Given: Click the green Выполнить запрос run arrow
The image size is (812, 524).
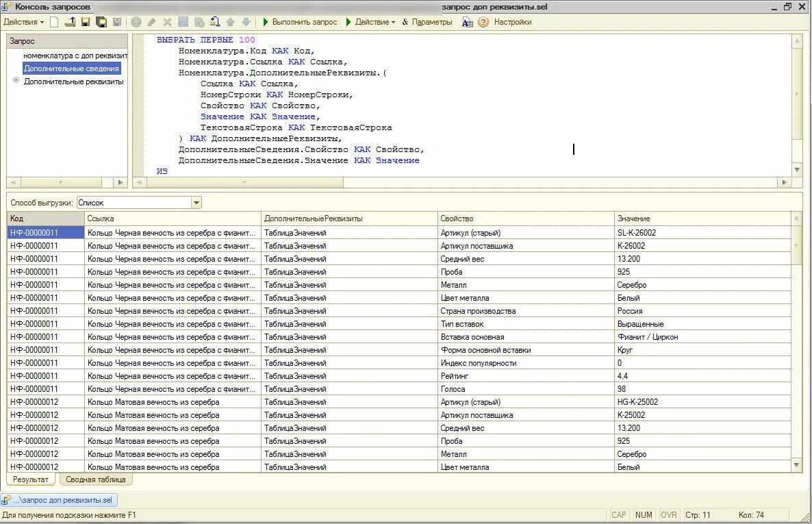Looking at the screenshot, I should point(265,22).
